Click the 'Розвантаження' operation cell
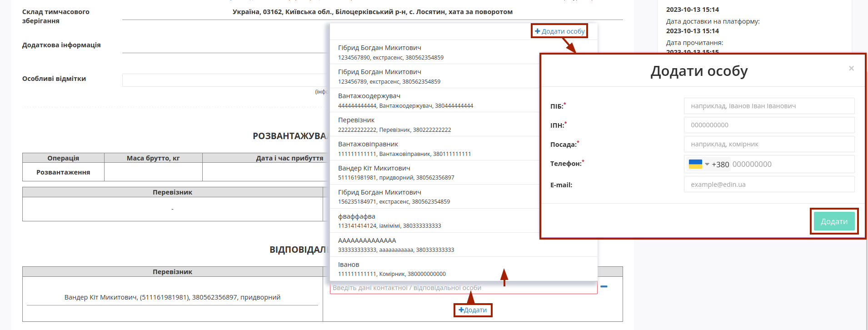The image size is (868, 330). pos(63,172)
